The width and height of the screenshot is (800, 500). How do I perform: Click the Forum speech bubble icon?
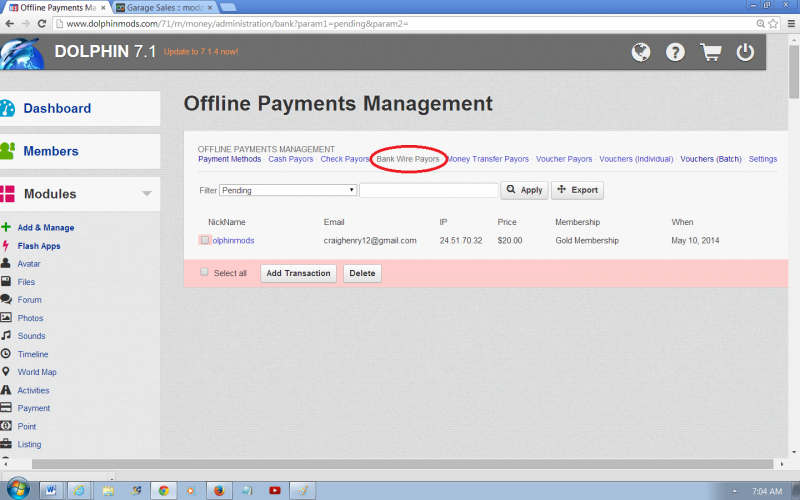pos(6,299)
